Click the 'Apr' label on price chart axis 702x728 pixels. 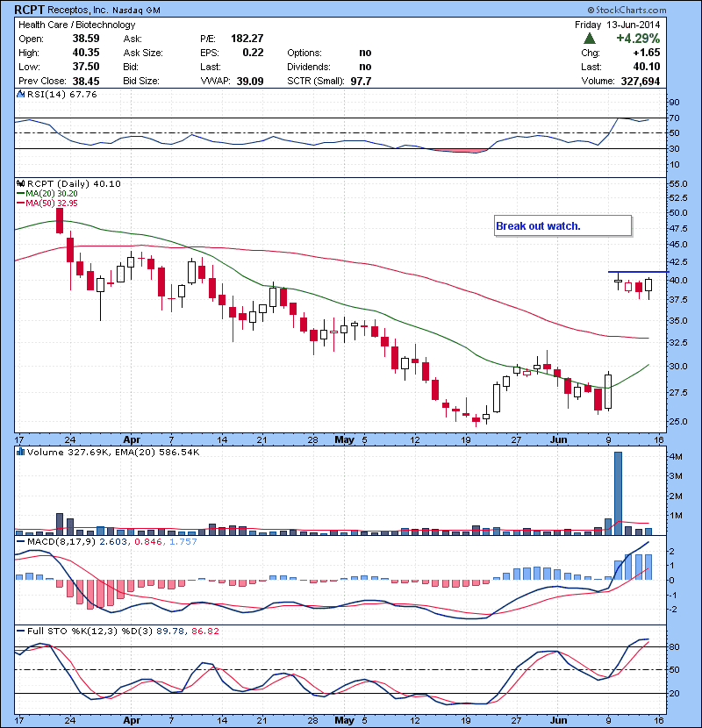[132, 439]
